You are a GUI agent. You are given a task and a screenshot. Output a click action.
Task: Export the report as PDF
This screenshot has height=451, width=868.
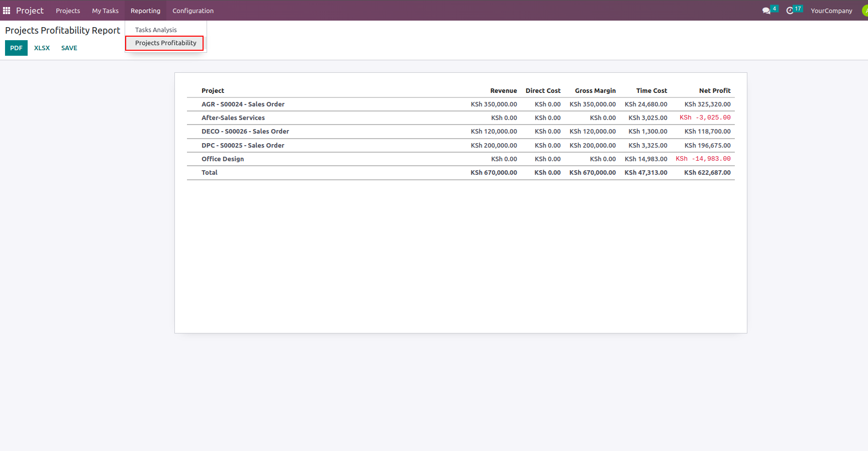tap(16, 48)
